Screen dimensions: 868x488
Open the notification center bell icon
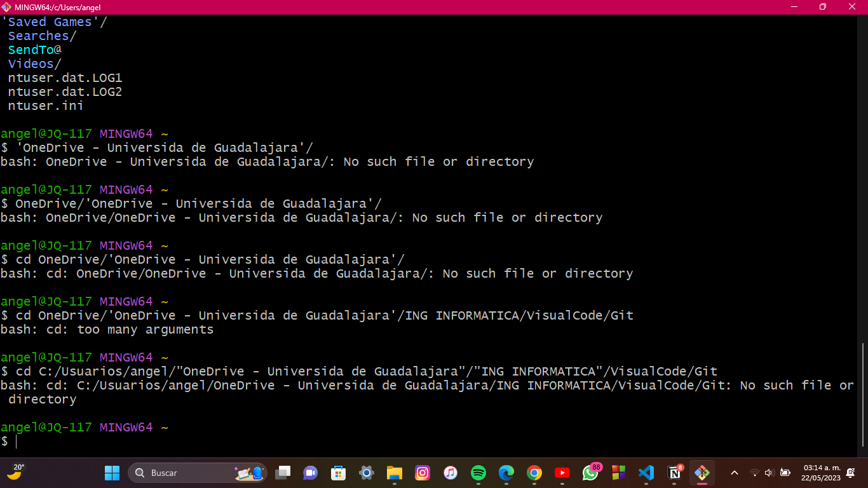(x=851, y=473)
